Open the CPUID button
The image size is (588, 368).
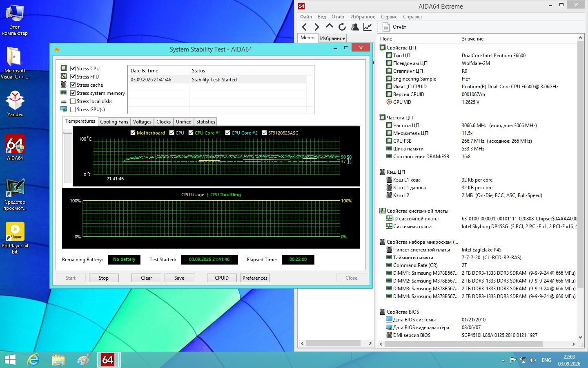coord(222,278)
